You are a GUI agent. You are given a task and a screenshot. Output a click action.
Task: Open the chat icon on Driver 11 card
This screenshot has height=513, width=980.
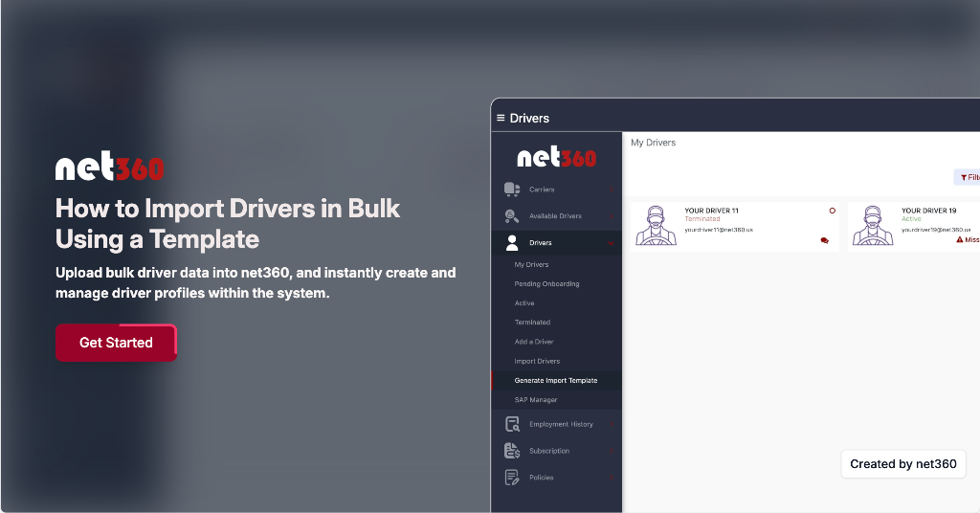click(x=824, y=240)
